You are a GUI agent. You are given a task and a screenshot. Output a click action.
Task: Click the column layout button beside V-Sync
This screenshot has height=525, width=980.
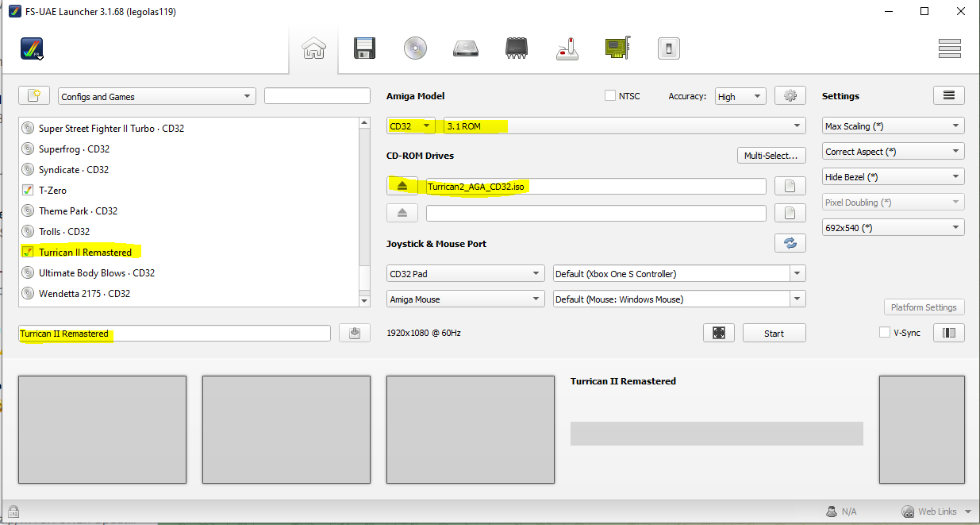949,333
